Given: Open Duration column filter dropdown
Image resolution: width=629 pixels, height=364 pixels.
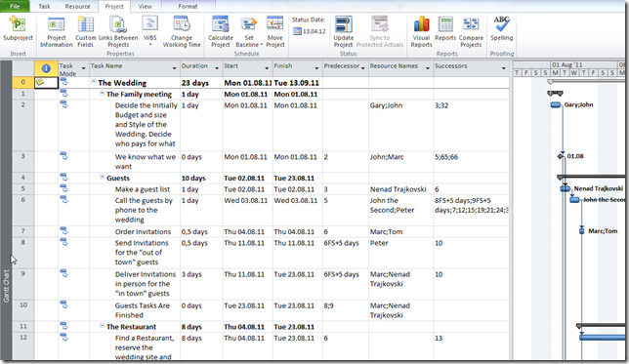Looking at the screenshot, I should (x=217, y=68).
